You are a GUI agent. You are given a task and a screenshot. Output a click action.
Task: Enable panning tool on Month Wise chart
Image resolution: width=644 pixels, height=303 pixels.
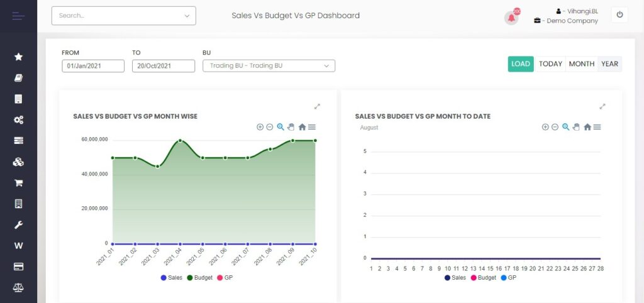click(x=291, y=127)
